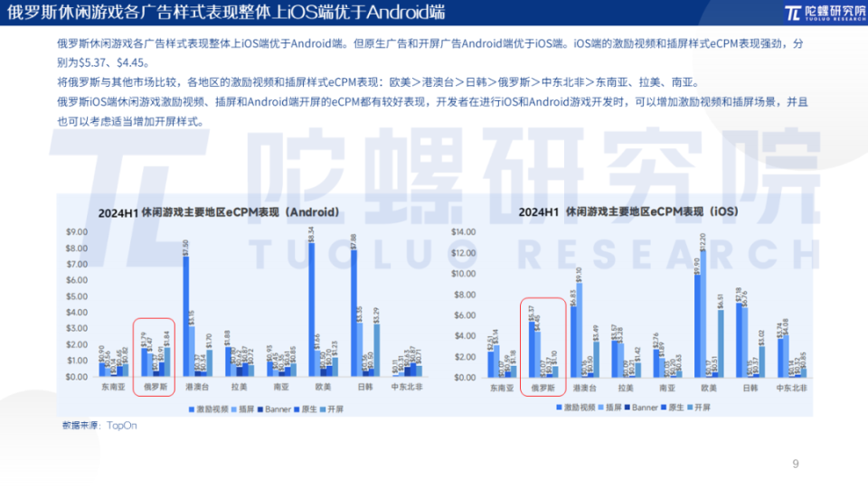Click the $7.50 bar for 港澳台 in Android chart
The image size is (868, 488).
(186, 316)
